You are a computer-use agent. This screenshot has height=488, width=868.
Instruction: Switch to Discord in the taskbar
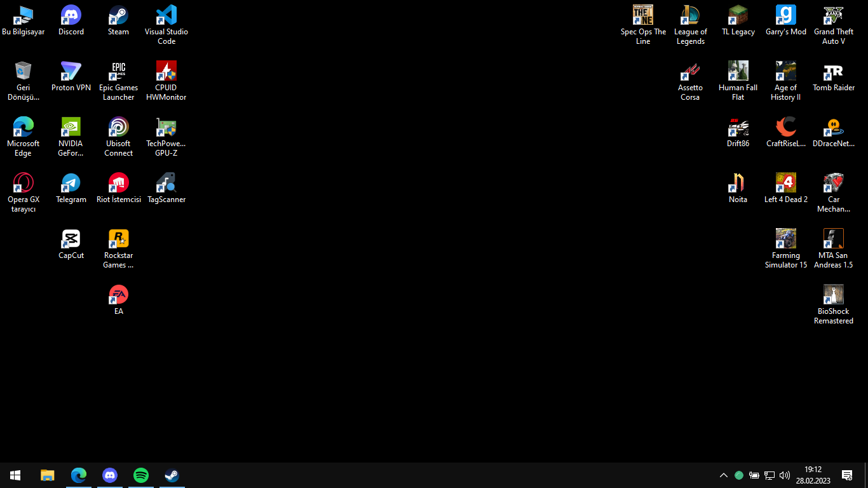tap(110, 475)
